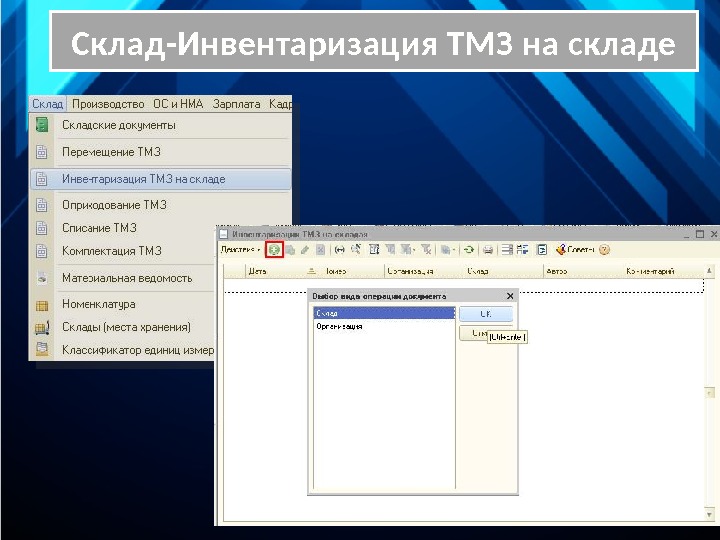Select Складские документы menu entry
Image resolution: width=720 pixels, height=540 pixels.
coord(161,125)
